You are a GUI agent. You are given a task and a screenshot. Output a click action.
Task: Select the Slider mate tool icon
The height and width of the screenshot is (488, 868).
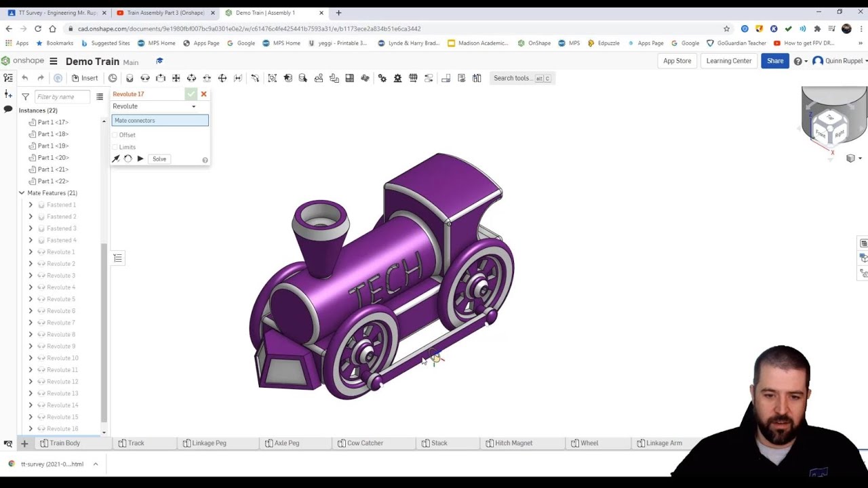pyautogui.click(x=161, y=78)
